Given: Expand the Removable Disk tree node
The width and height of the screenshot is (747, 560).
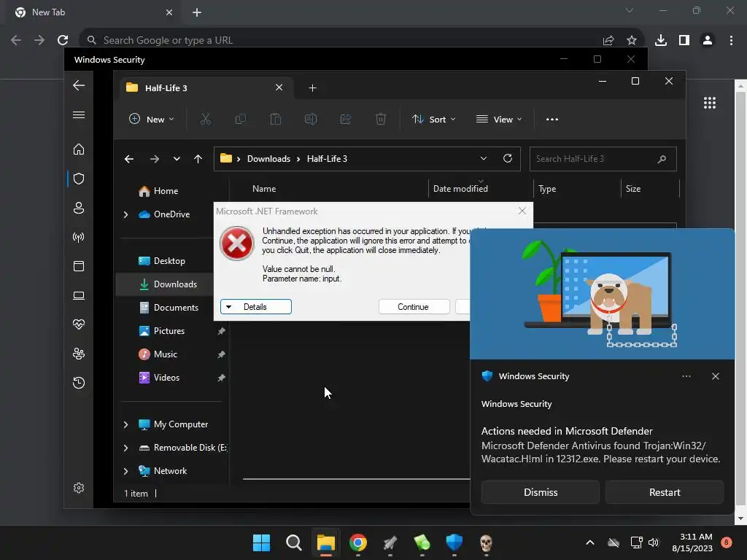Looking at the screenshot, I should pyautogui.click(x=125, y=448).
